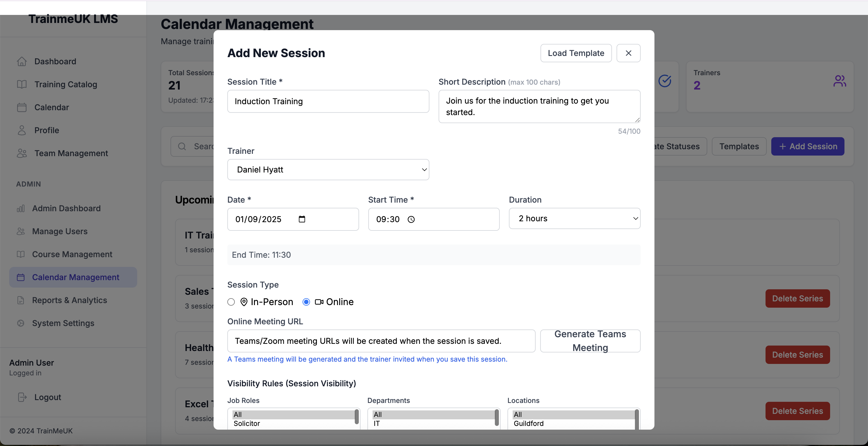Click the Short Description text area
The height and width of the screenshot is (446, 868).
pyautogui.click(x=539, y=106)
